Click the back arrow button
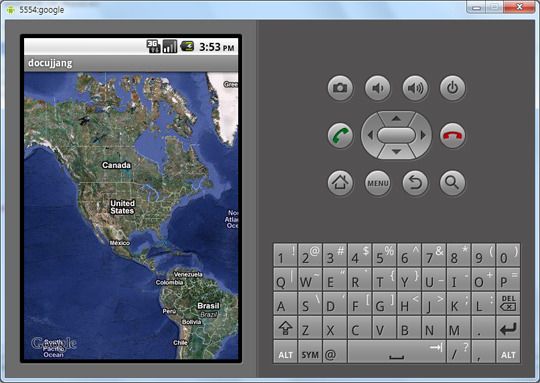Screen dimensions: 540x383 [415, 183]
